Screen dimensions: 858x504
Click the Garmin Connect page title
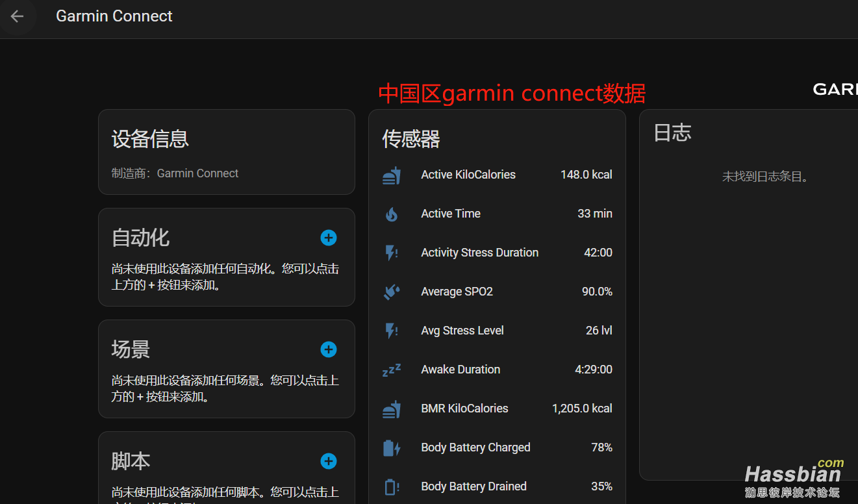point(114,16)
